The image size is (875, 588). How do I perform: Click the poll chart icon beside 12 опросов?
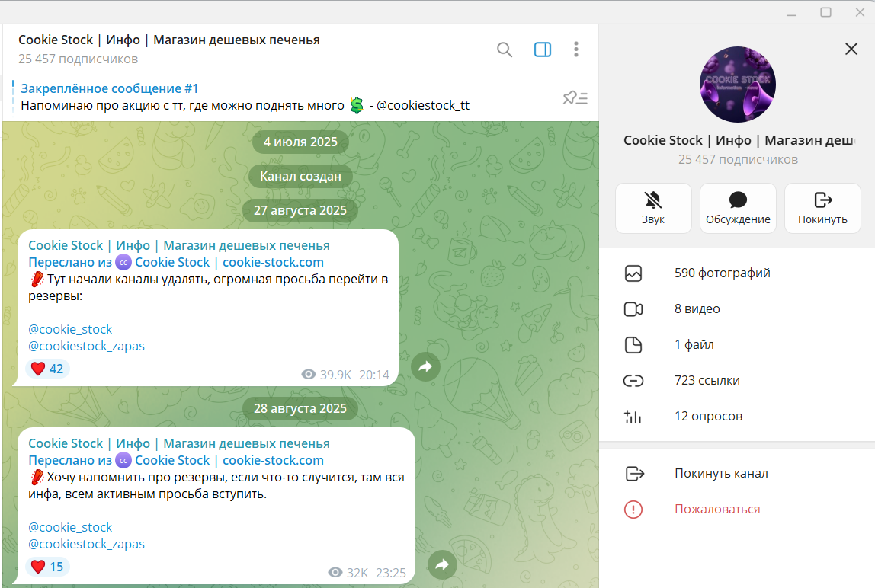[633, 416]
